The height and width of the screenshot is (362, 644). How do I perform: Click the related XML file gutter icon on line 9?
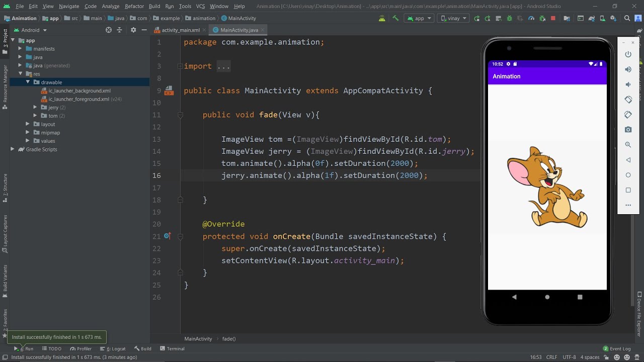[169, 91]
